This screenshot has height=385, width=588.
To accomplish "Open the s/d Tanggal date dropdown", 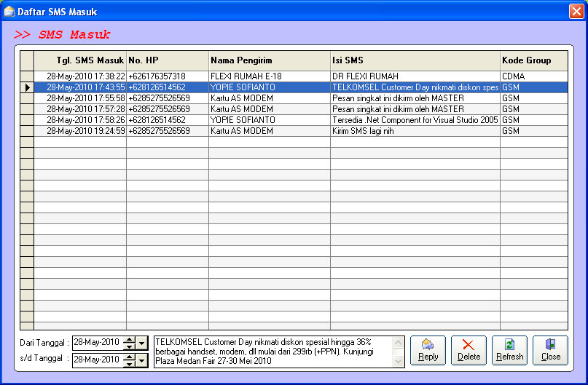I will pos(142,360).
